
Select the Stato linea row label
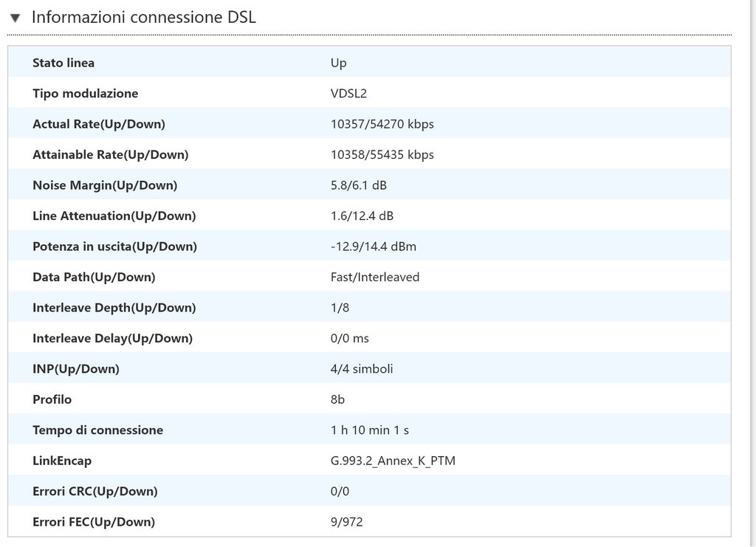63,63
